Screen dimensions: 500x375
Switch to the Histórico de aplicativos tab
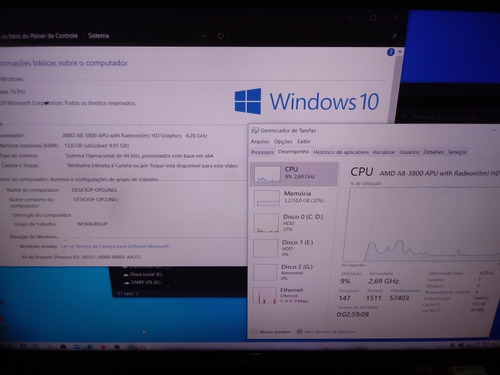(x=341, y=152)
